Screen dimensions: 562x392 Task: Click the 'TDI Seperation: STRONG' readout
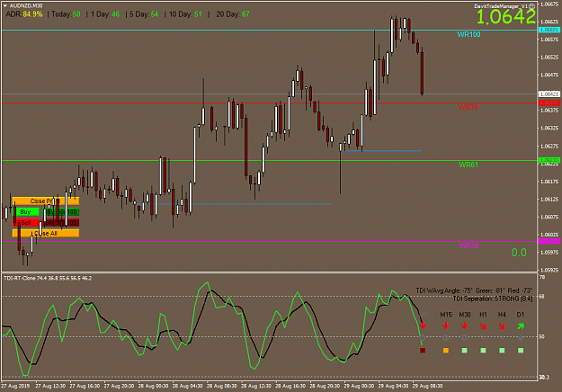click(493, 298)
